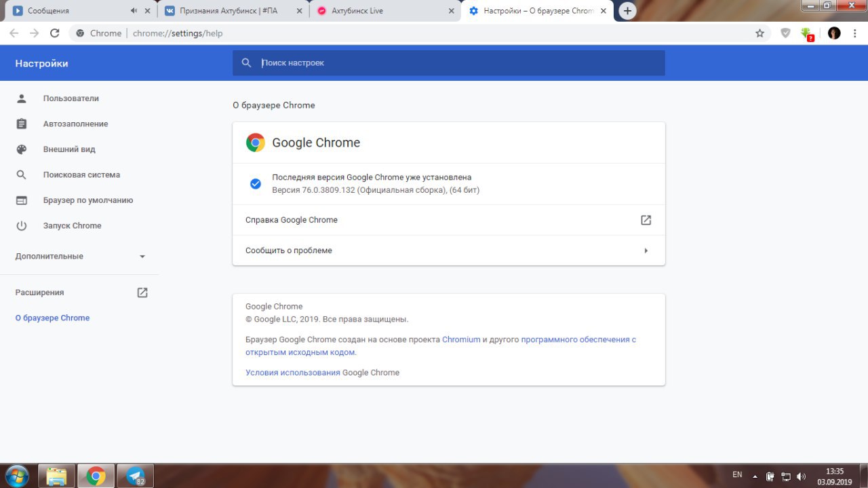Open the network tray icon
The image size is (868, 488).
click(786, 476)
